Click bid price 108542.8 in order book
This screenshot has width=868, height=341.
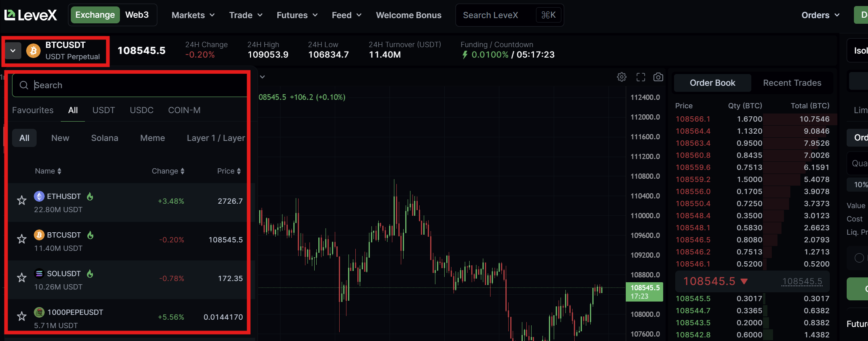693,335
